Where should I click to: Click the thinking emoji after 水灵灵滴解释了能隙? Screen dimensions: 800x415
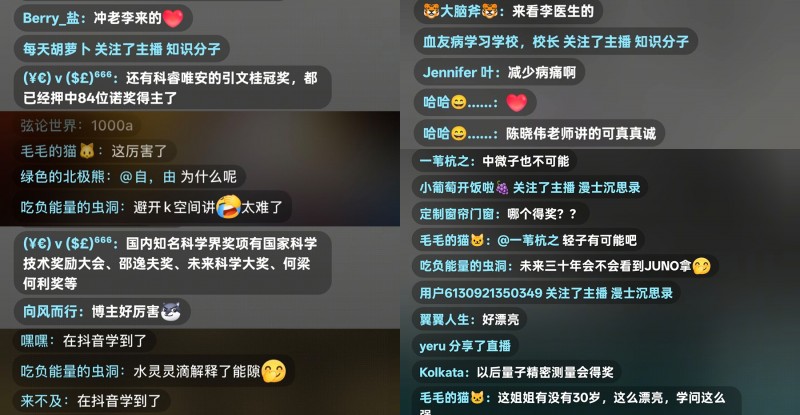273,371
